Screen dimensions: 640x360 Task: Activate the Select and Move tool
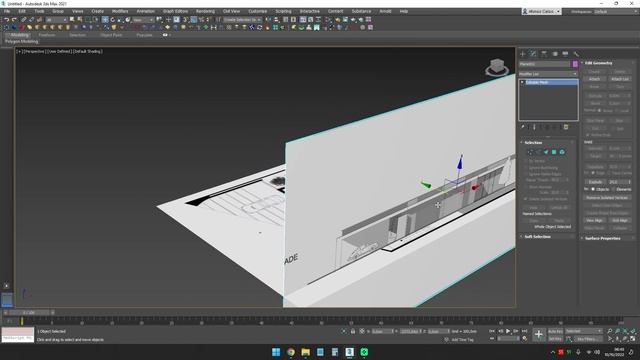click(105, 20)
